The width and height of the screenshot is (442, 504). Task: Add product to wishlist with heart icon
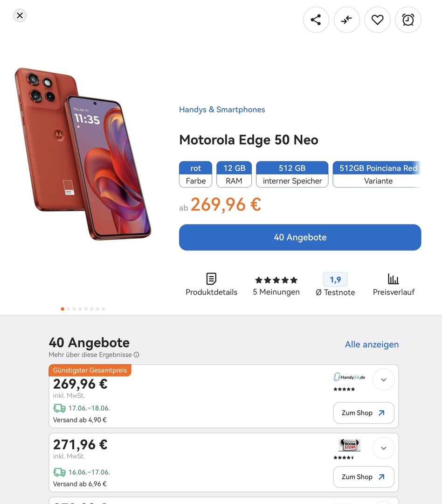click(x=377, y=20)
